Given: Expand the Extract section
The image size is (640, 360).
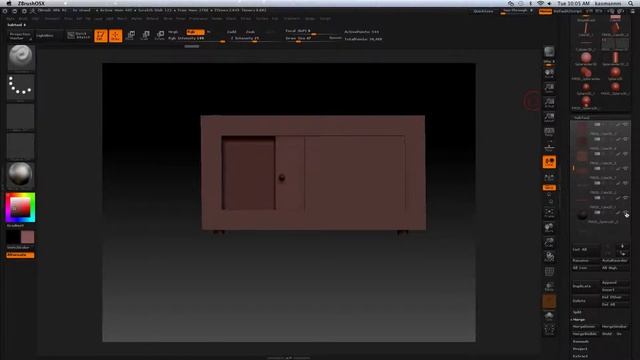Looking at the screenshot, I should coord(580,356).
